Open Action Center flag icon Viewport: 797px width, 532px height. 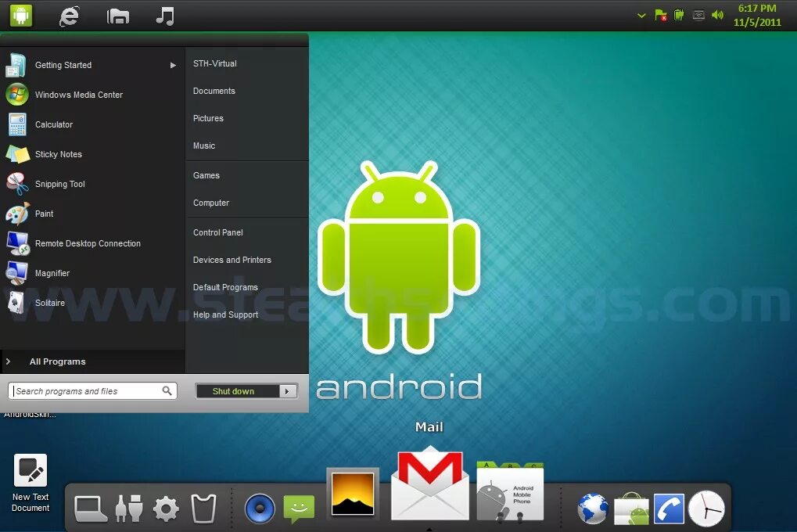coord(660,16)
